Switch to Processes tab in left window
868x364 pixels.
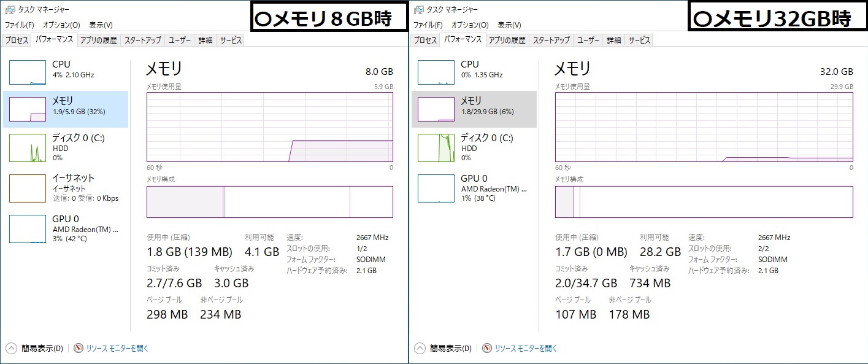tap(17, 40)
